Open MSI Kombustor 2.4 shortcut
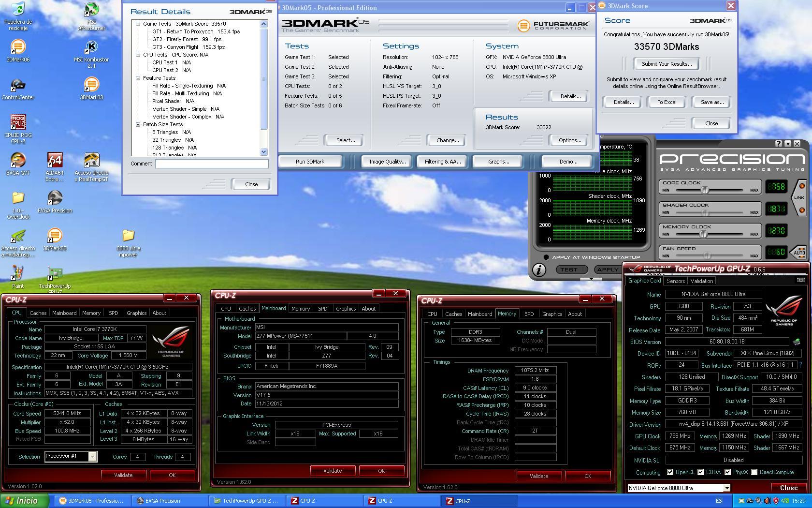This screenshot has width=812, height=508. pyautogui.click(x=91, y=47)
